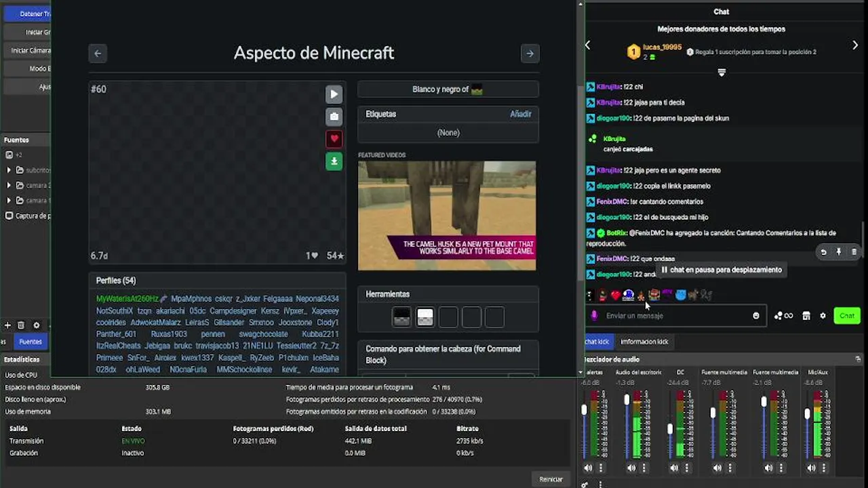The width and height of the screenshot is (868, 488).
Task: Adjust the alertas volume slider
Action: [x=585, y=410]
